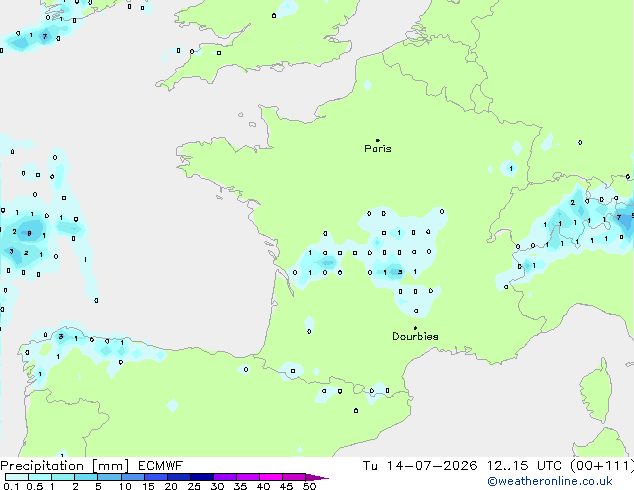Click the legend's 50 mm arrow tip
The height and width of the screenshot is (490, 634).
pyautogui.click(x=317, y=477)
